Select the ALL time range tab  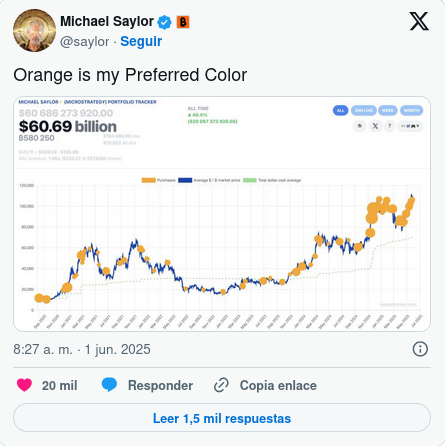tap(340, 110)
